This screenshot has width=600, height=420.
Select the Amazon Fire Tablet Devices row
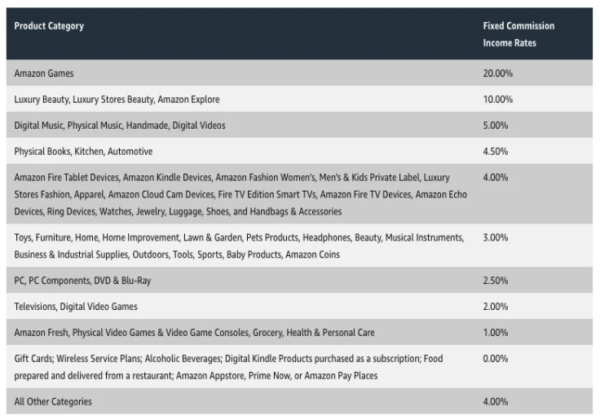pos(240,194)
